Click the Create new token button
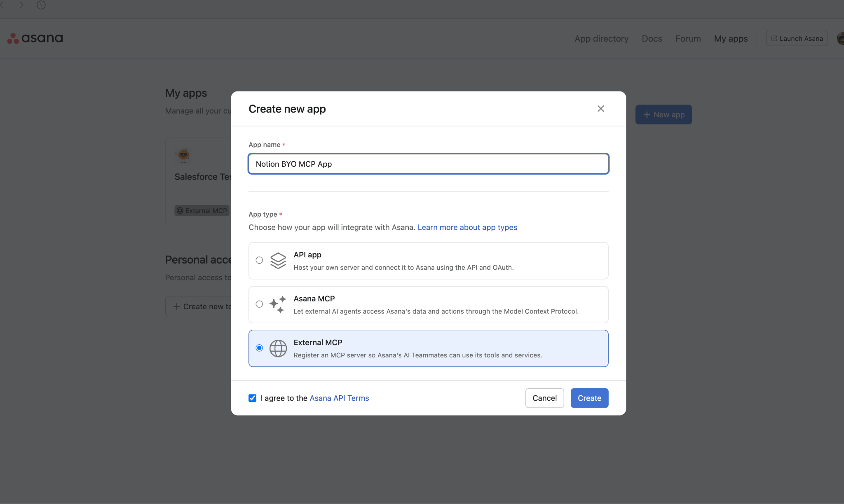Image resolution: width=844 pixels, height=504 pixels. coord(199,306)
